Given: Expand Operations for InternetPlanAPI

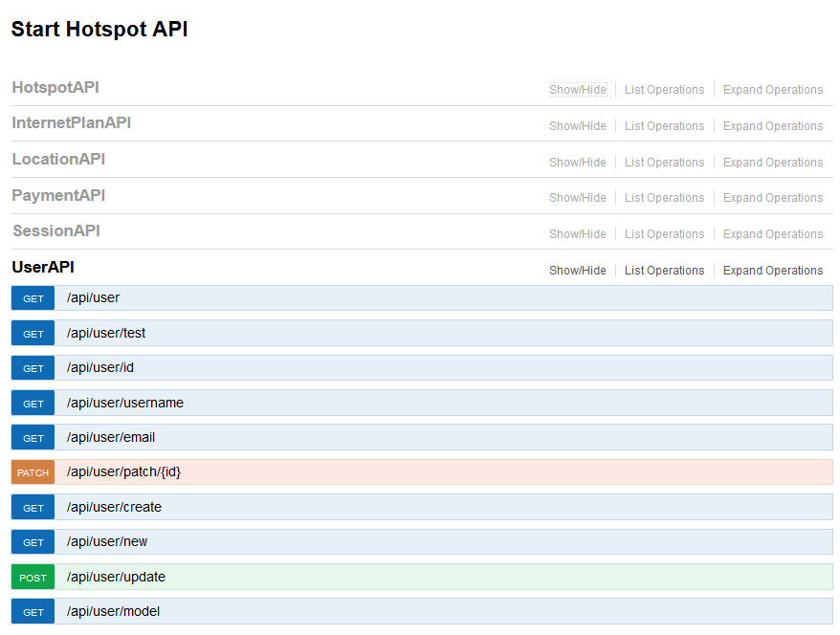Looking at the screenshot, I should [772, 126].
